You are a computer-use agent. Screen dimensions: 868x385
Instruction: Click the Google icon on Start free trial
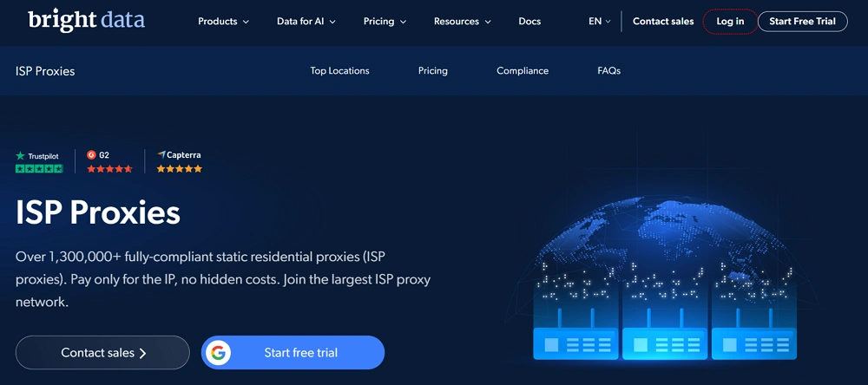219,352
